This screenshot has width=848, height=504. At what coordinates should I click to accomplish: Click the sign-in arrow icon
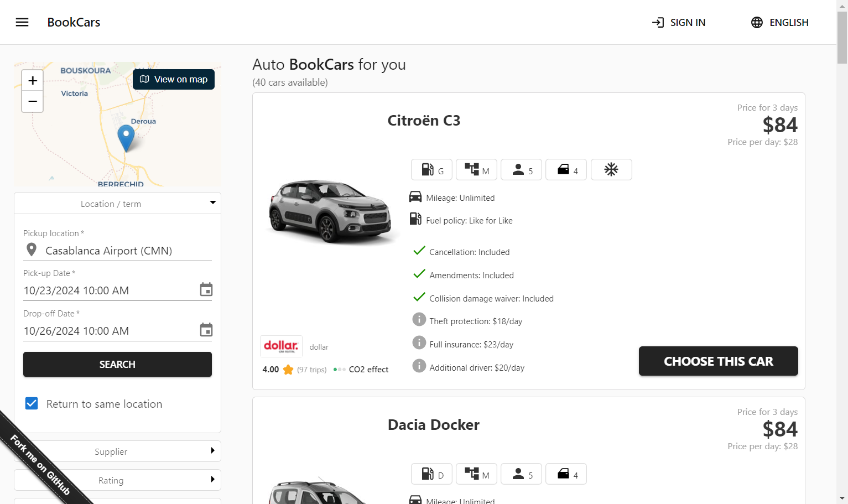(x=658, y=22)
